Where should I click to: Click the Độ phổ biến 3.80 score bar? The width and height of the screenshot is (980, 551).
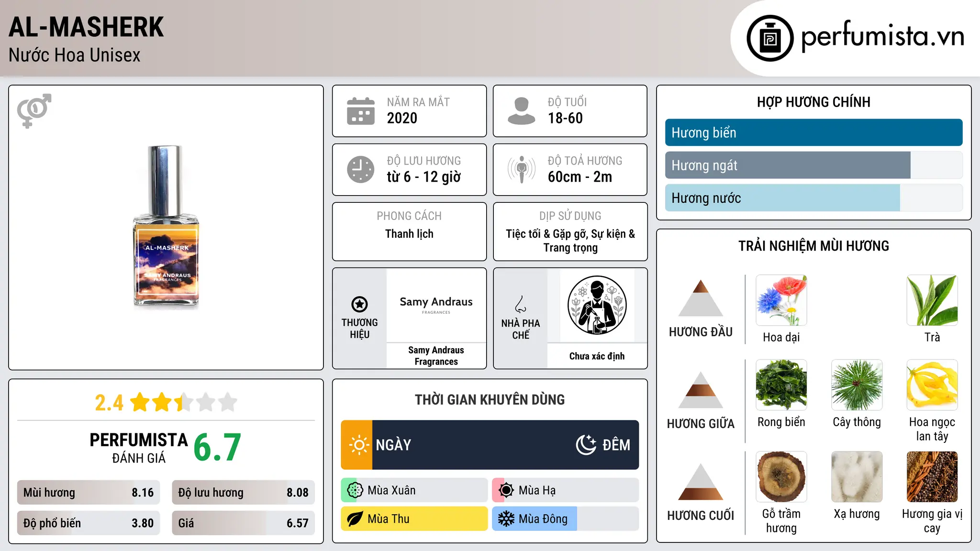pyautogui.click(x=89, y=523)
